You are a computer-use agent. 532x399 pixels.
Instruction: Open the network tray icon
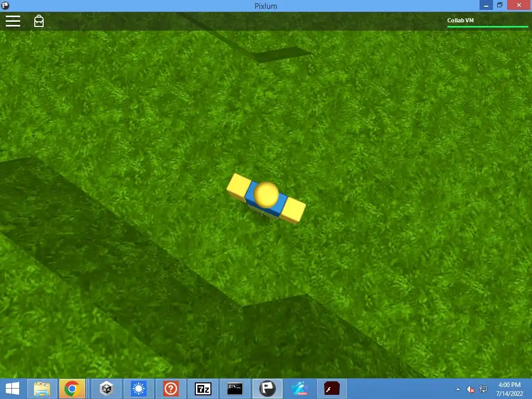pos(483,389)
